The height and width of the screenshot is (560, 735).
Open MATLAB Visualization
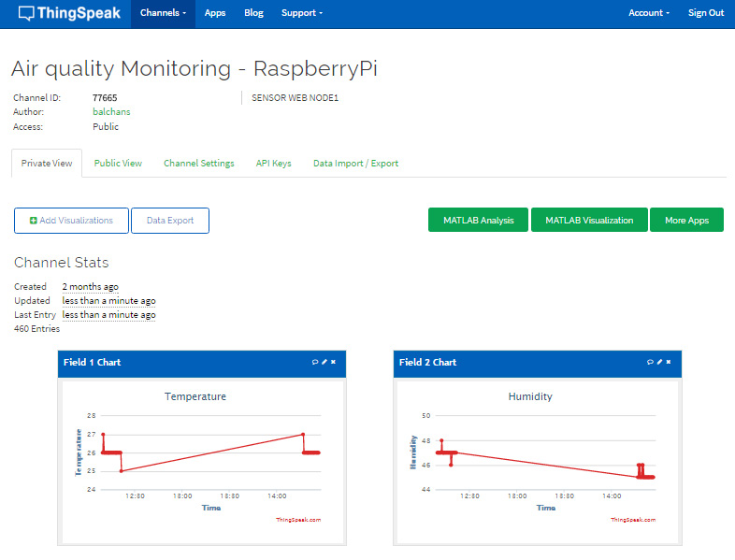[589, 220]
